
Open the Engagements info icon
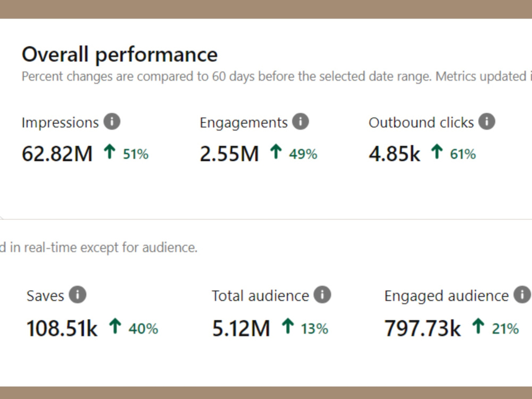tap(301, 121)
